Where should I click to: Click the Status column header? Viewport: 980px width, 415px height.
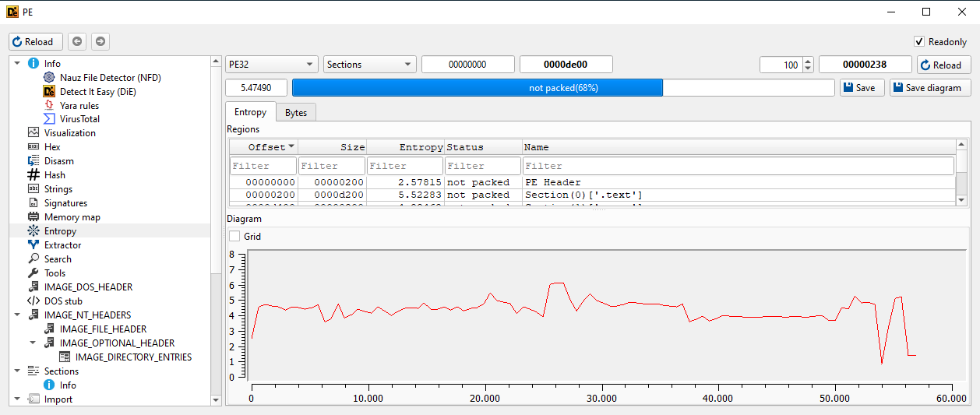point(483,147)
